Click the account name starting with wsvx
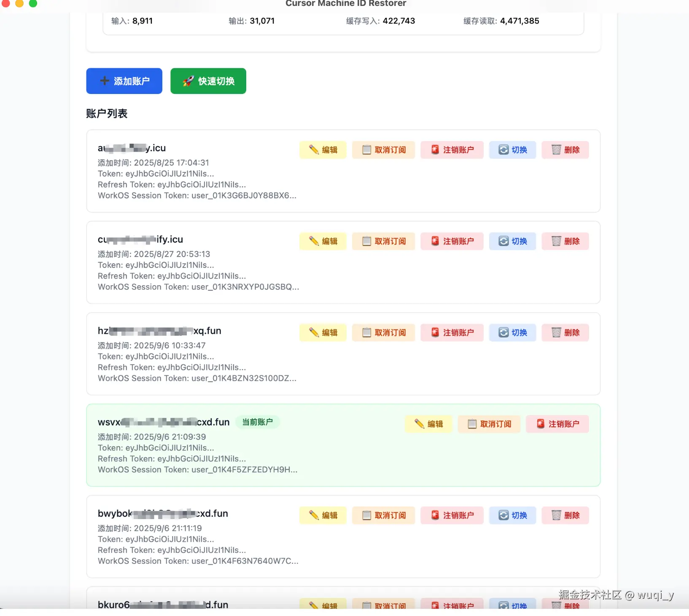689x616 pixels. [164, 423]
